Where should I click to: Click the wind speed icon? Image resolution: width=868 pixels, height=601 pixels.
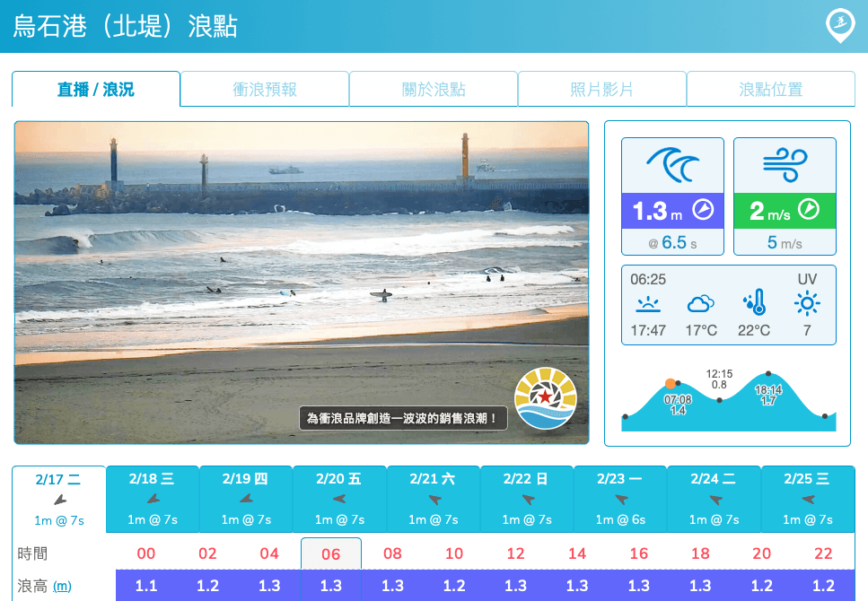pyautogui.click(x=785, y=165)
